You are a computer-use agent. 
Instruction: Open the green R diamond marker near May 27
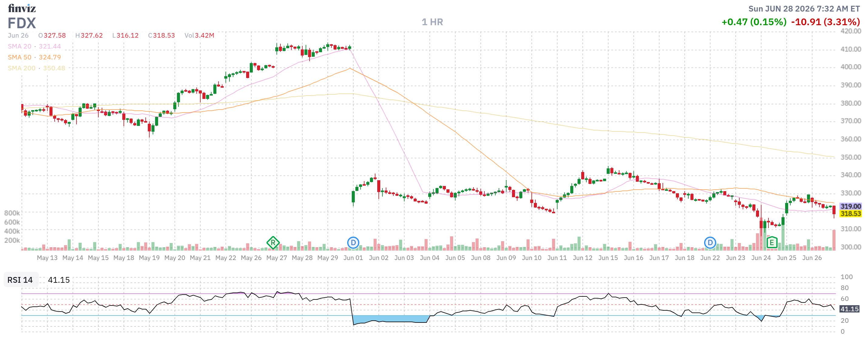(x=273, y=243)
